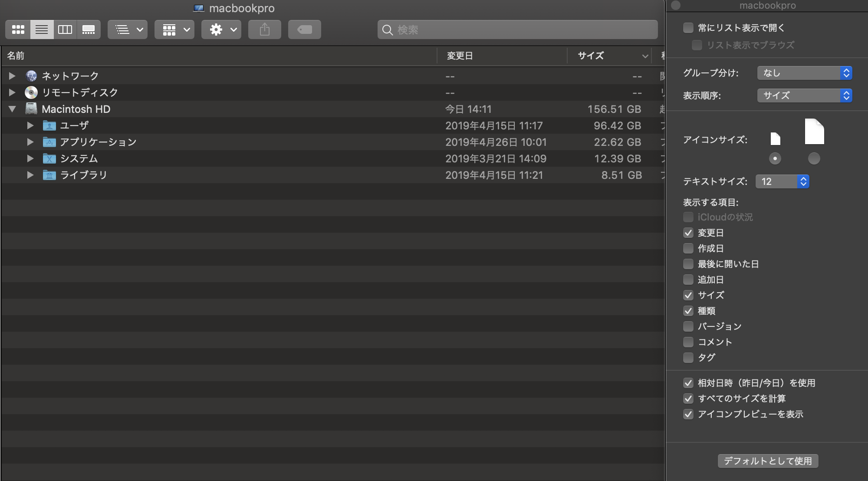
Task: Collapse the Macintosh HD tree
Action: pos(12,109)
